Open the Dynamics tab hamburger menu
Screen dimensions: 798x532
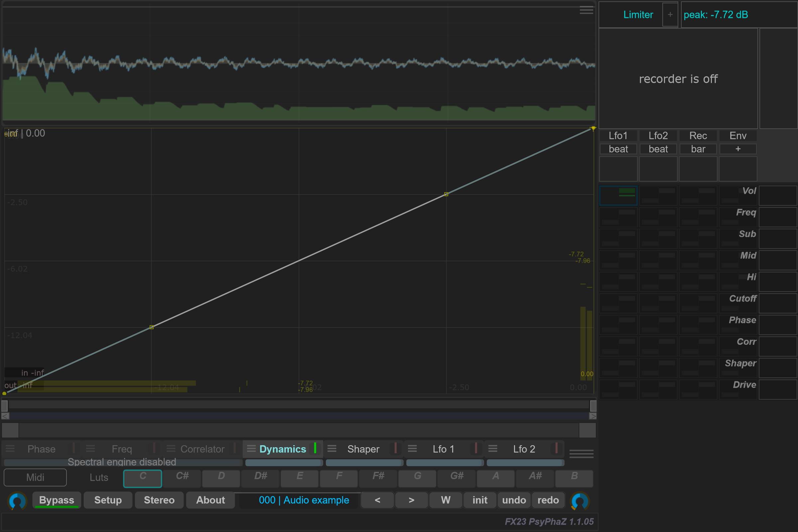[251, 449]
